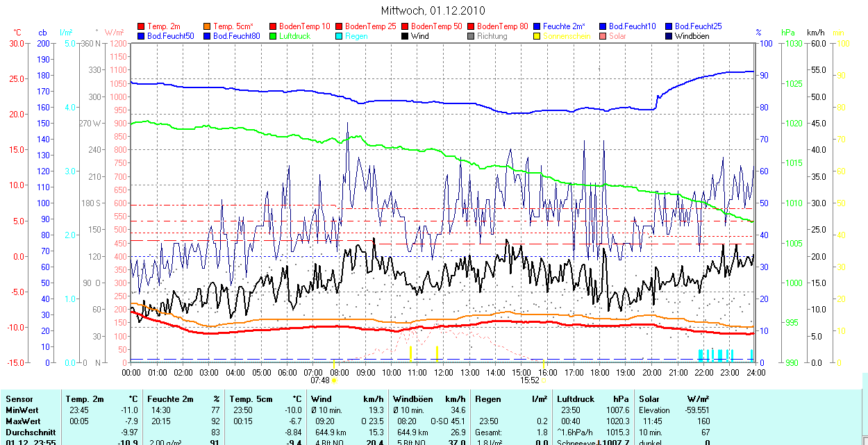Click the pink Solar legend swatch

point(602,36)
